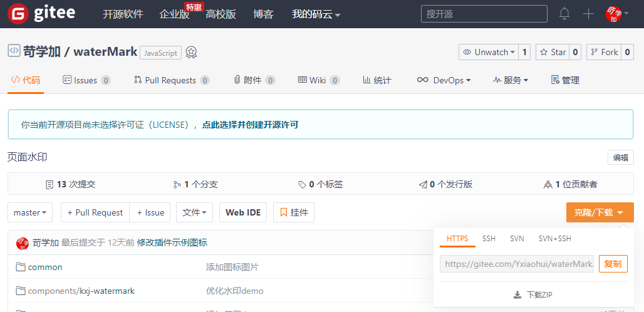The height and width of the screenshot is (312, 644).
Task: Click 点此选择并创建开源许可 link
Action: pos(250,125)
